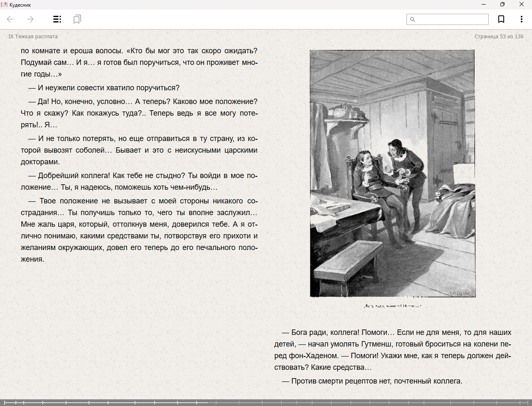This screenshot has height=406, width=532.
Task: Click the reading progress bar at bottom
Action: click(266, 402)
